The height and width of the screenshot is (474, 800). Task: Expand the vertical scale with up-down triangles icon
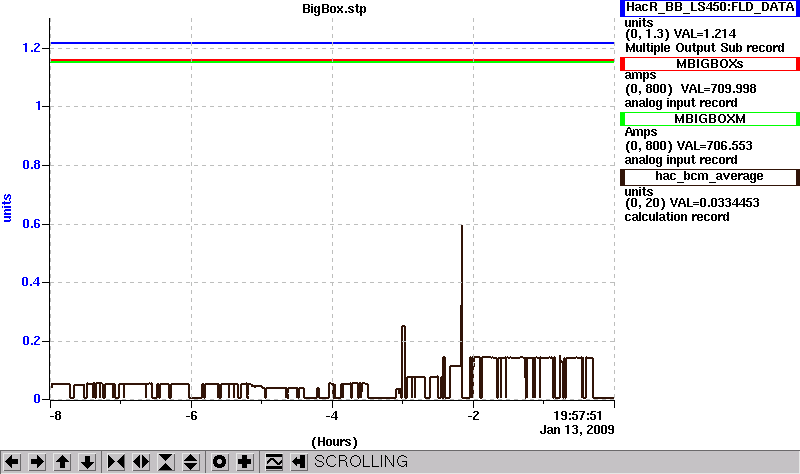click(x=191, y=462)
